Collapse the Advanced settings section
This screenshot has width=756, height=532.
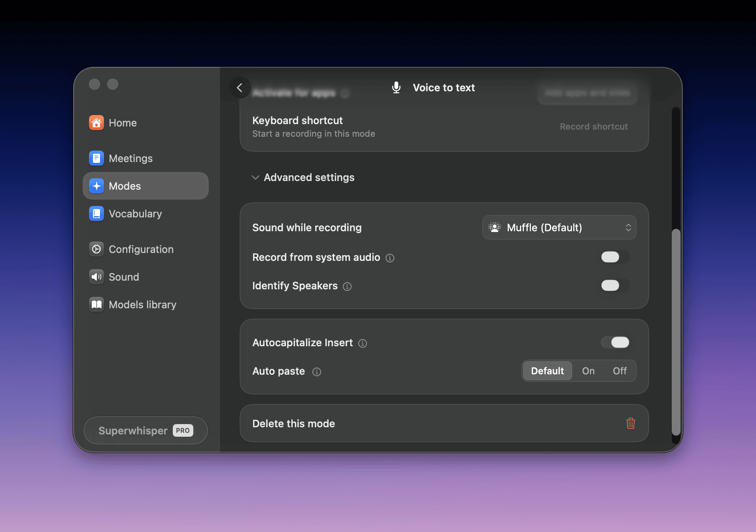coord(303,177)
